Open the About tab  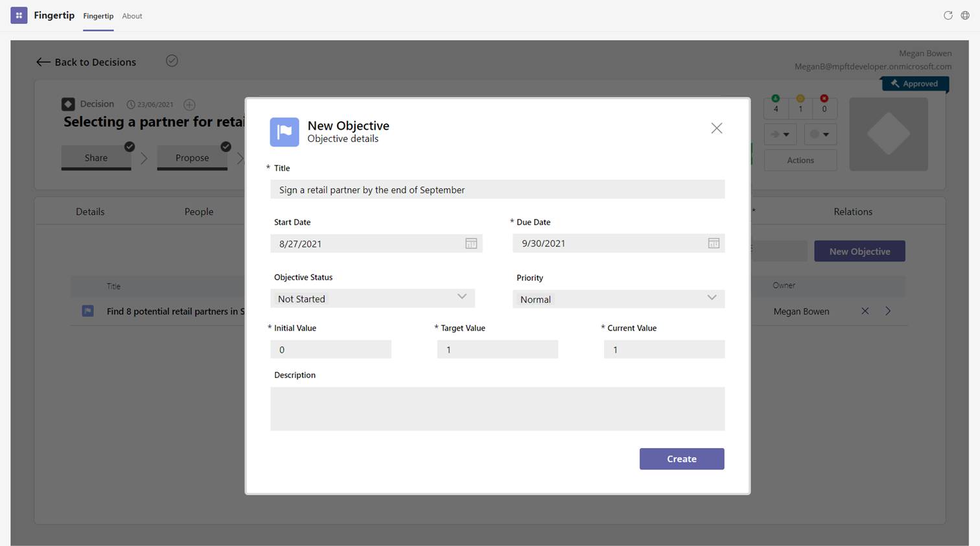(132, 16)
